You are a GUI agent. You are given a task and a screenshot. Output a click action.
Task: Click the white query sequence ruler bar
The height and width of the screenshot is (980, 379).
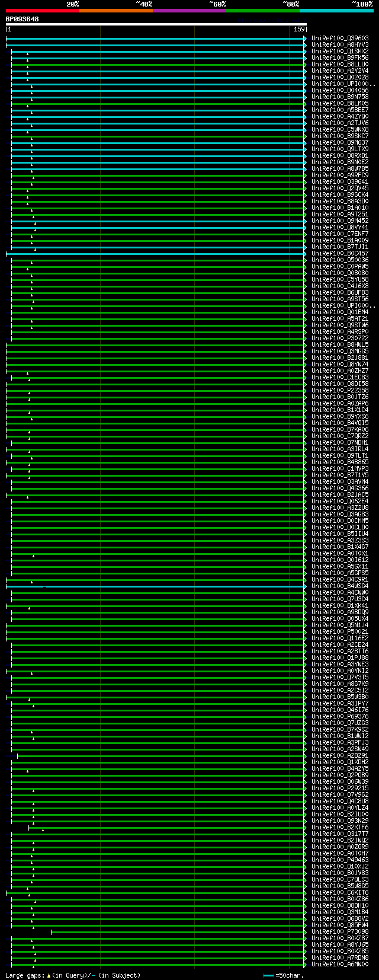156,25
